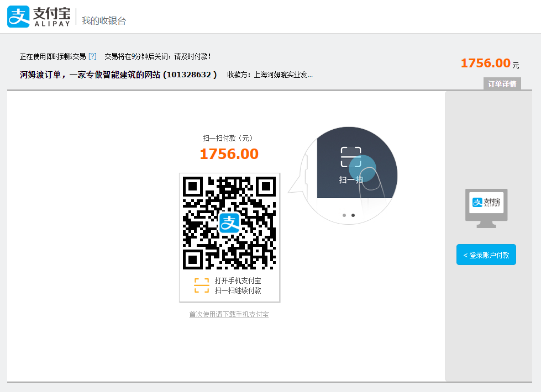This screenshot has height=392, width=541.
Task: Select second carousel dot in phone illustration
Action: (353, 215)
